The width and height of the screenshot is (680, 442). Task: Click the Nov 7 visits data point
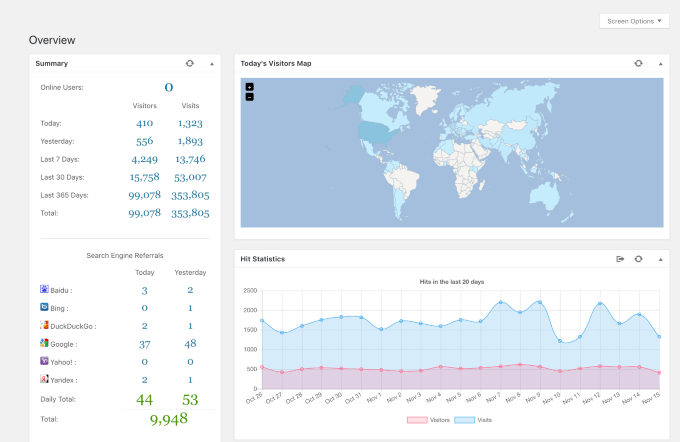tap(500, 302)
